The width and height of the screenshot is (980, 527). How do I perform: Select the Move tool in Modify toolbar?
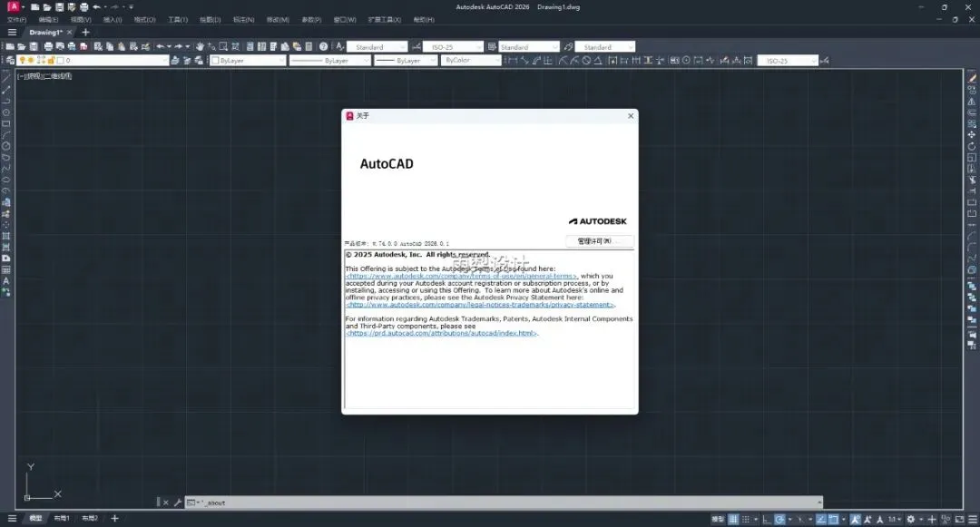point(972,135)
